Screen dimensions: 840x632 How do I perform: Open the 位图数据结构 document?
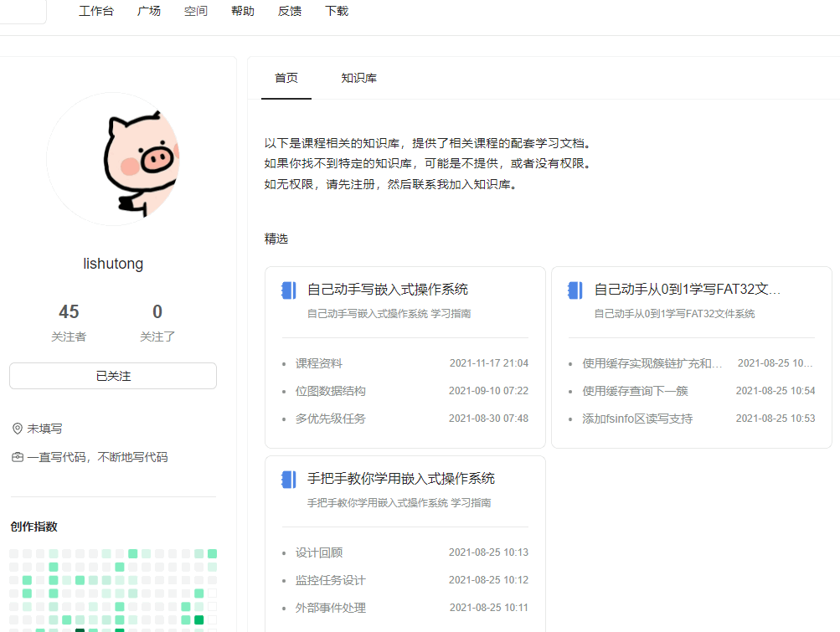point(331,391)
